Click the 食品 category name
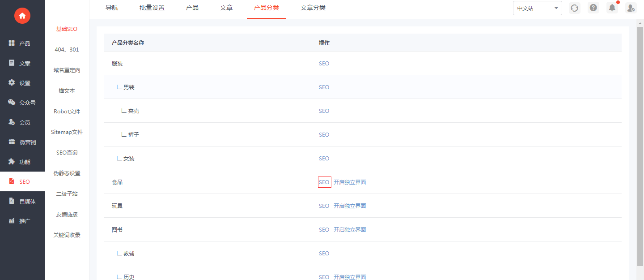 117,182
